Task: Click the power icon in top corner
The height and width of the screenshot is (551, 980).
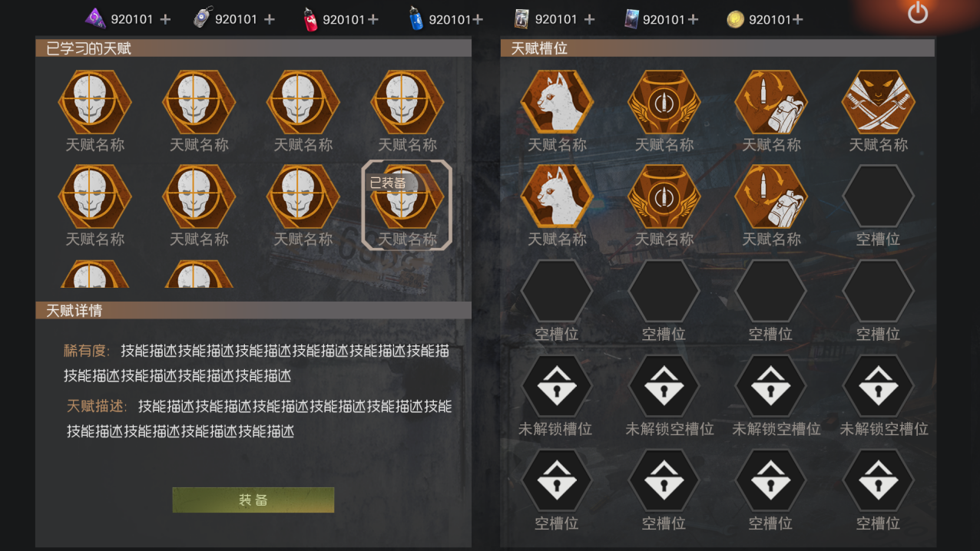Action: tap(918, 13)
